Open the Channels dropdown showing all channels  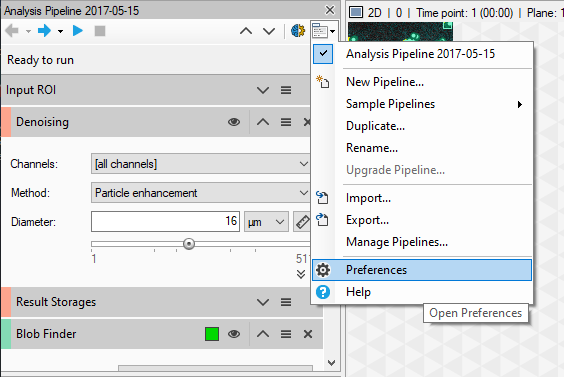coord(200,164)
